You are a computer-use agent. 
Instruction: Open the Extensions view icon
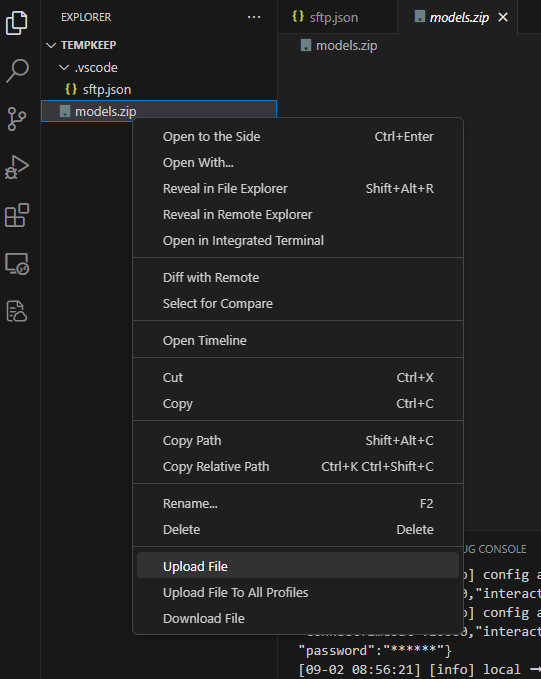coord(17,215)
